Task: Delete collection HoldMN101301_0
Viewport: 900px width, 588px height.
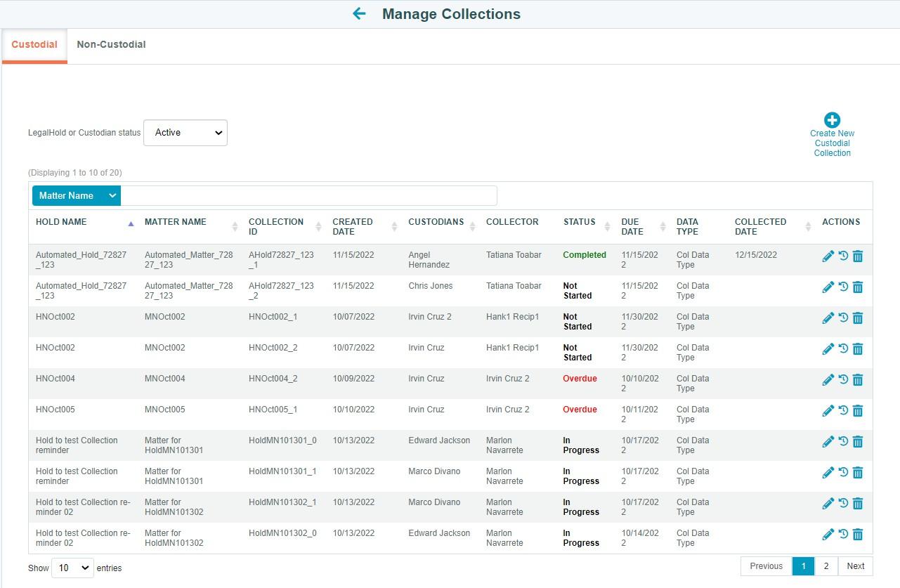Action: [x=858, y=442]
